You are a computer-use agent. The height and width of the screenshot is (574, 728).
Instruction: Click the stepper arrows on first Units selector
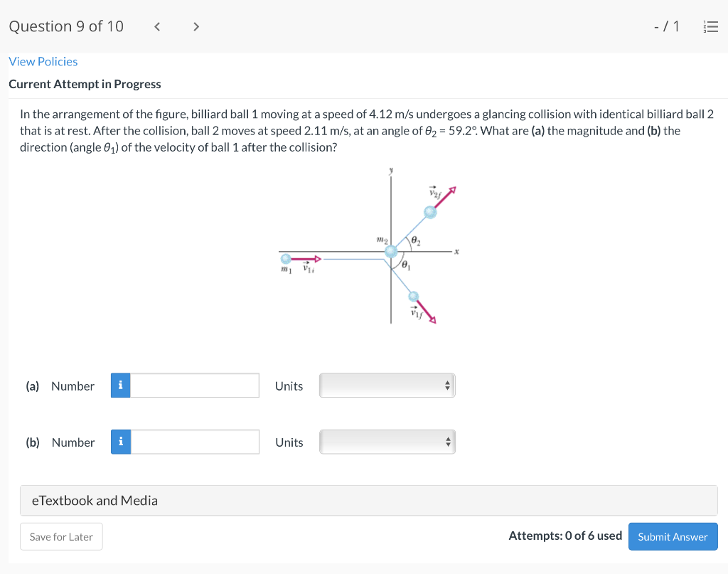coord(448,385)
